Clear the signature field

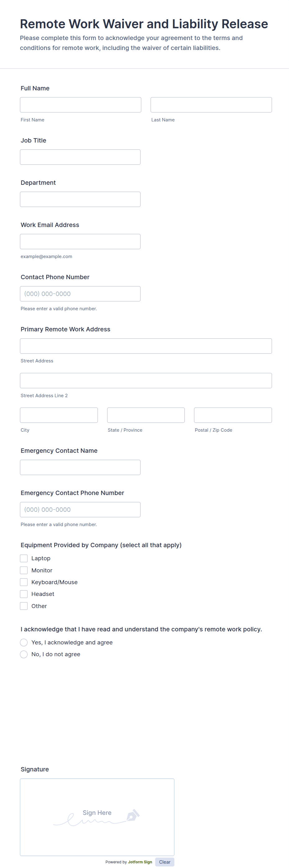(165, 862)
